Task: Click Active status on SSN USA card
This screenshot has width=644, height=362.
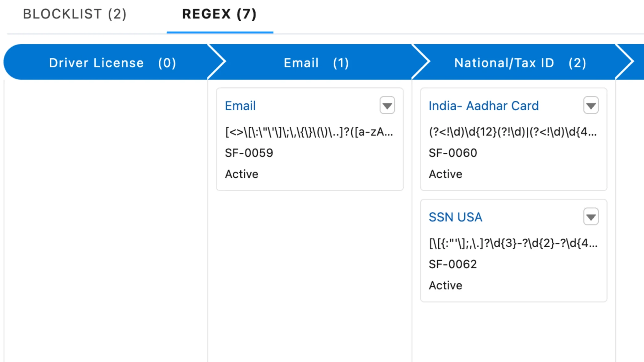Action: pyautogui.click(x=446, y=285)
